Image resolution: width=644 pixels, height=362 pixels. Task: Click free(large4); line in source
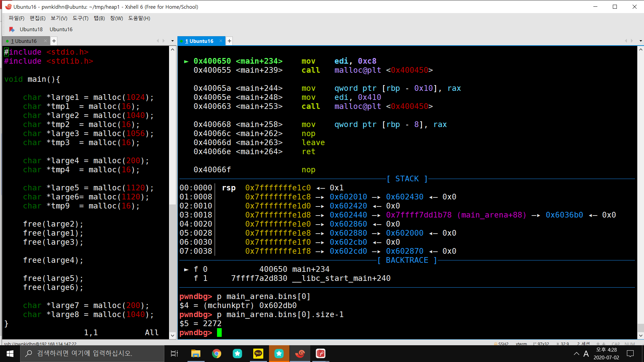pos(53,260)
